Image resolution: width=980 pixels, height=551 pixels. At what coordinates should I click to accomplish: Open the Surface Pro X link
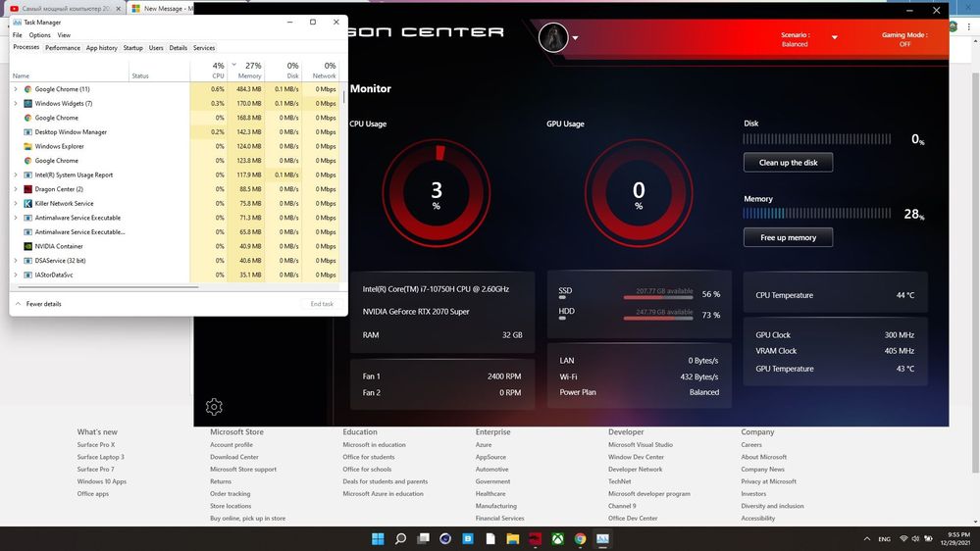point(95,445)
